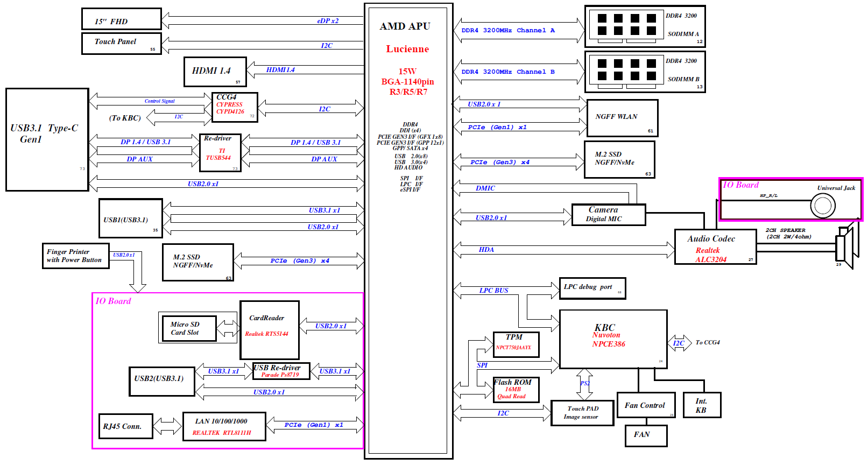868x465 pixels.
Task: Select the CardReader Realtek RTS5144 block
Action: 269,330
